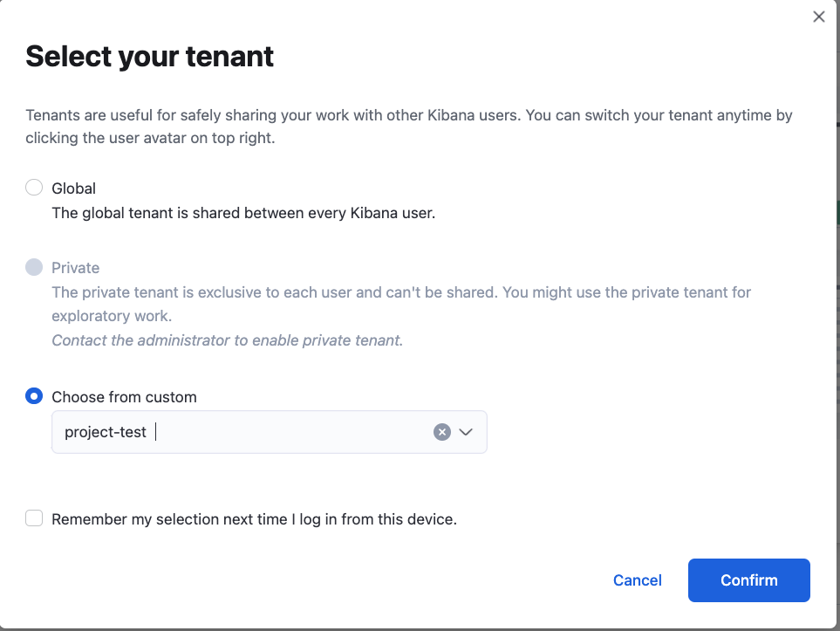Click the private tenant exclusive description text

click(401, 292)
